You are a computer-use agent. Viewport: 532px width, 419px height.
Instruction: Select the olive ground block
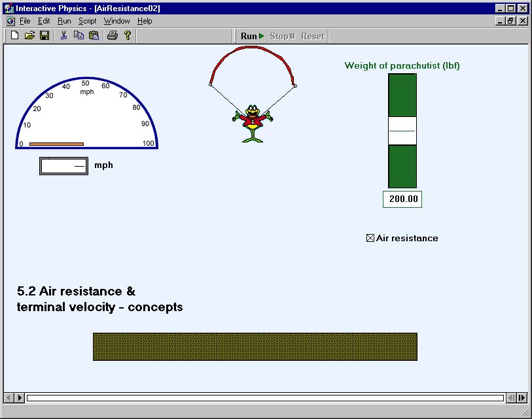(x=255, y=346)
